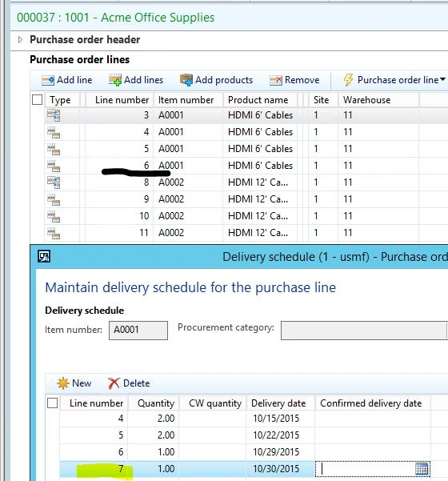
Task: Click the 000037 : 1001 Acme Office Supplies title
Action: click(x=116, y=18)
